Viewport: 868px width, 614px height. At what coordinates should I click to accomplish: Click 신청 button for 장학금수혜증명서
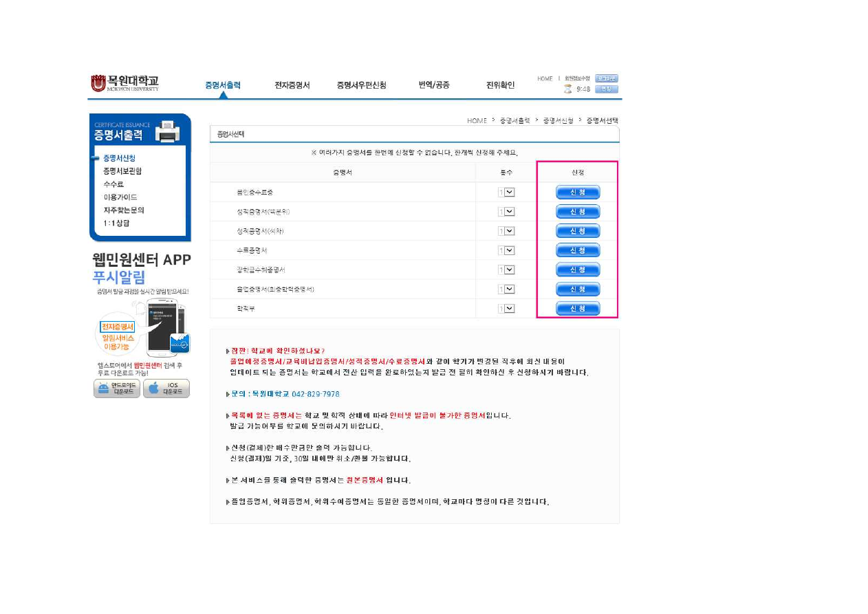578,270
